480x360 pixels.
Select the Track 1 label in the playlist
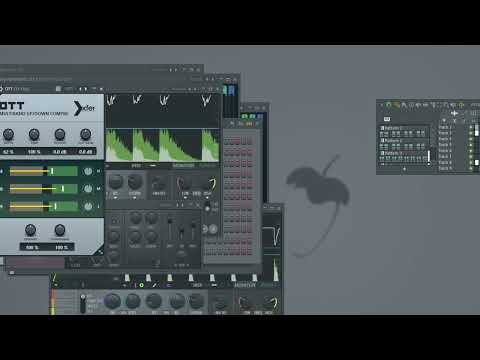coord(445,127)
